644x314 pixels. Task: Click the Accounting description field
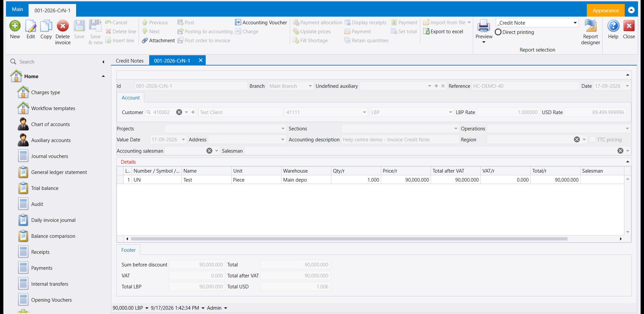(400, 140)
